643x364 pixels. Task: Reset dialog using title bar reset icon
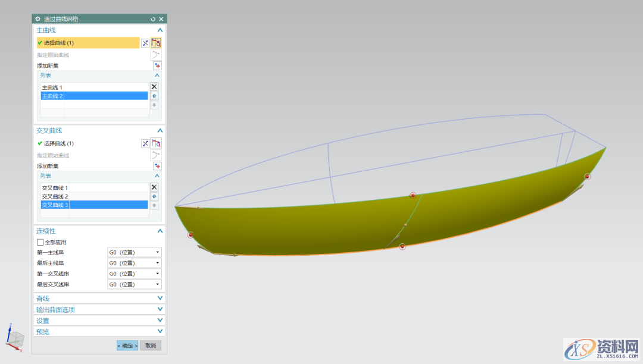(x=153, y=19)
